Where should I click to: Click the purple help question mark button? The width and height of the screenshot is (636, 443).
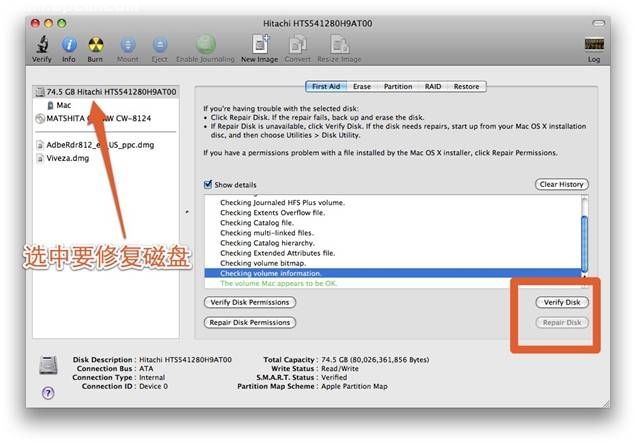(x=48, y=393)
